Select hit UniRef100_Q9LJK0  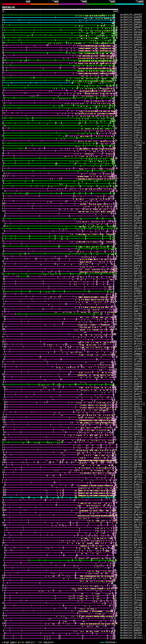click(131, 67)
